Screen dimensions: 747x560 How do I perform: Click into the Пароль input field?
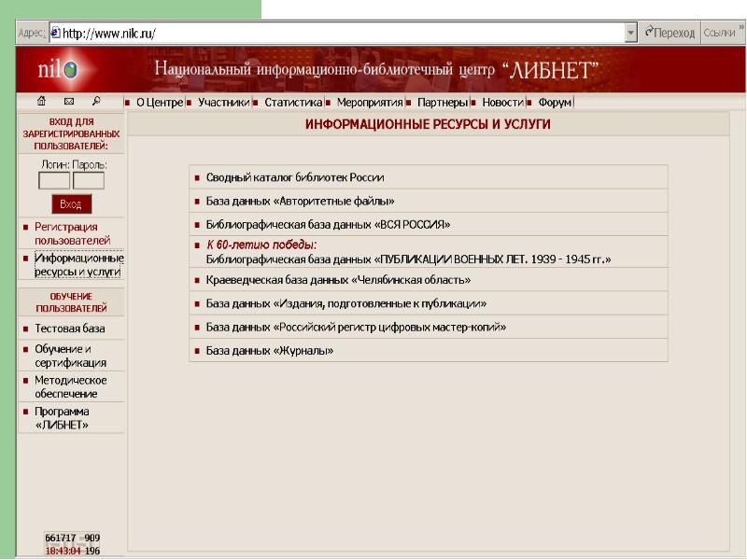[x=88, y=180]
